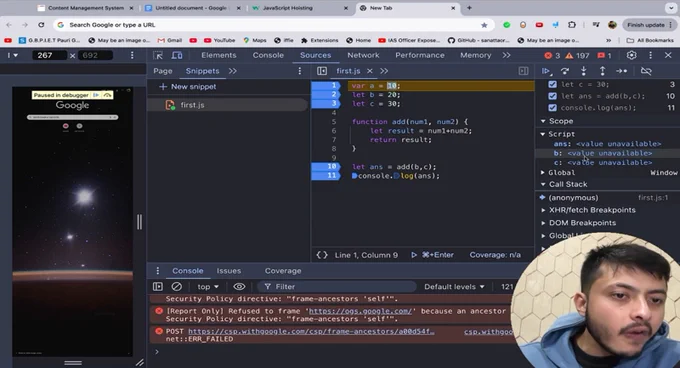Open console drawer three-dot menu
Viewport: 680px width, 368px height.
pyautogui.click(x=157, y=271)
